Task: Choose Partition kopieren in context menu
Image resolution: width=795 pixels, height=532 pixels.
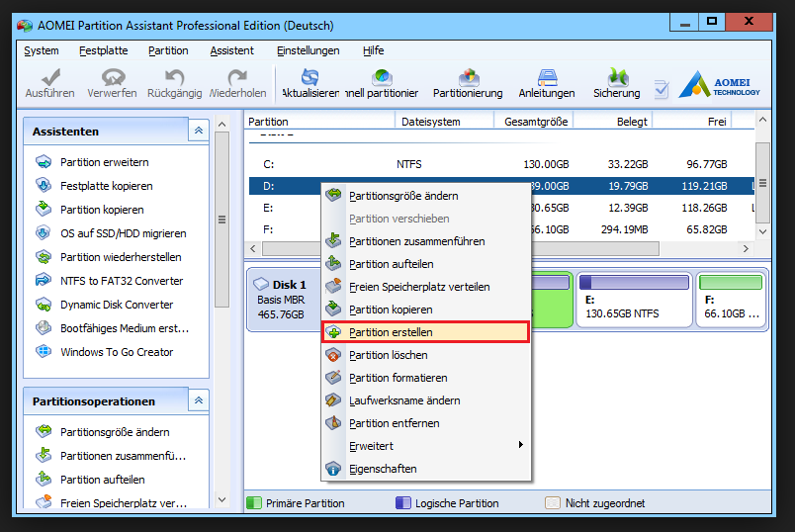Action: [426, 310]
